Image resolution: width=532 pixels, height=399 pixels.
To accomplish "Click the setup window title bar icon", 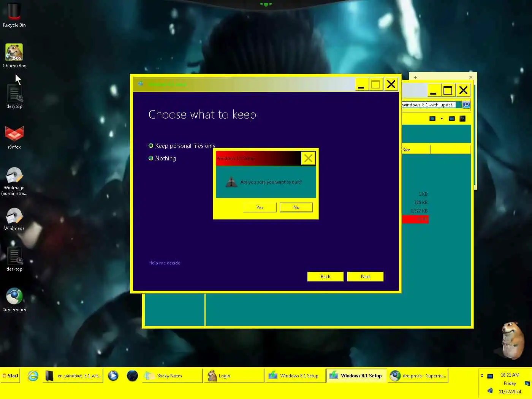I will (x=141, y=84).
